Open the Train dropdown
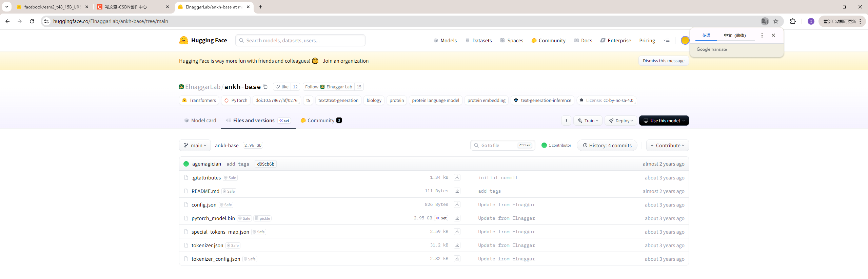This screenshot has height=279, width=868. point(588,121)
